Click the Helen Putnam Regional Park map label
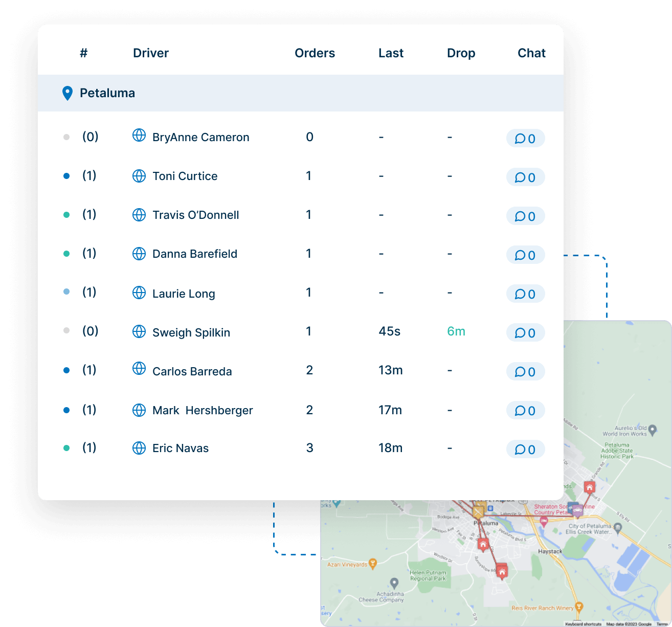 [428, 576]
